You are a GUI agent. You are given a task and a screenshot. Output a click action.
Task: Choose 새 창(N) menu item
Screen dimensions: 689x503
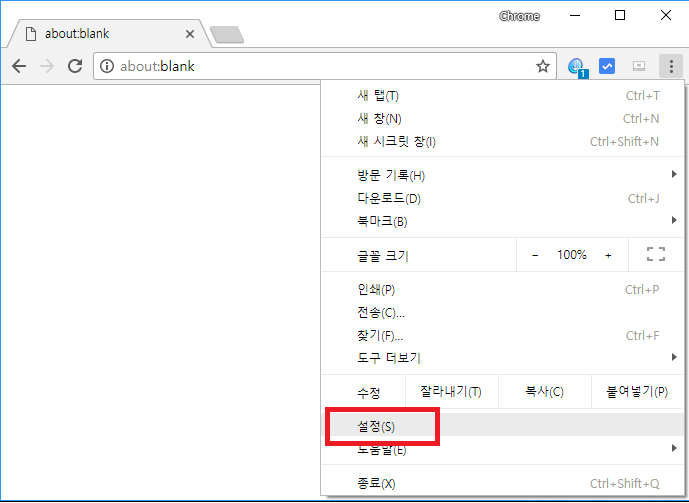tap(502, 119)
